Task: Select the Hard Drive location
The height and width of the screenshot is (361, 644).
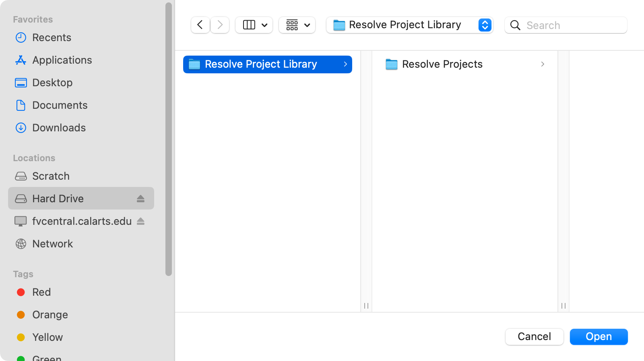Action: pos(81,198)
